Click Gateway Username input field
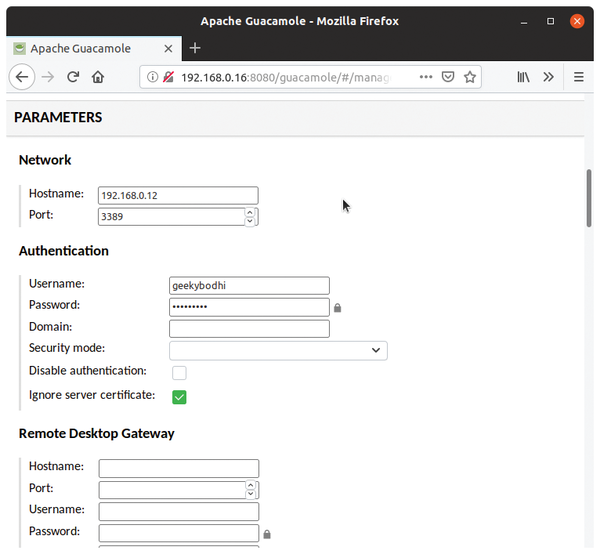The height and width of the screenshot is (554, 600). click(179, 512)
